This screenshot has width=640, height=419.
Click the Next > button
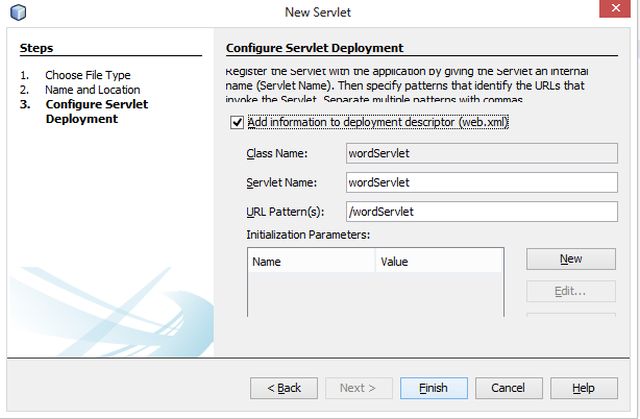coord(358,388)
